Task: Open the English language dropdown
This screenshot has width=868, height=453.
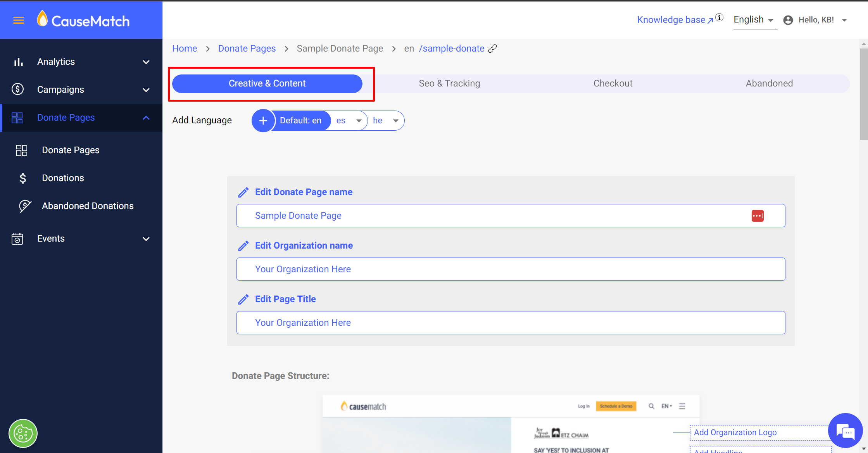Action: 753,20
